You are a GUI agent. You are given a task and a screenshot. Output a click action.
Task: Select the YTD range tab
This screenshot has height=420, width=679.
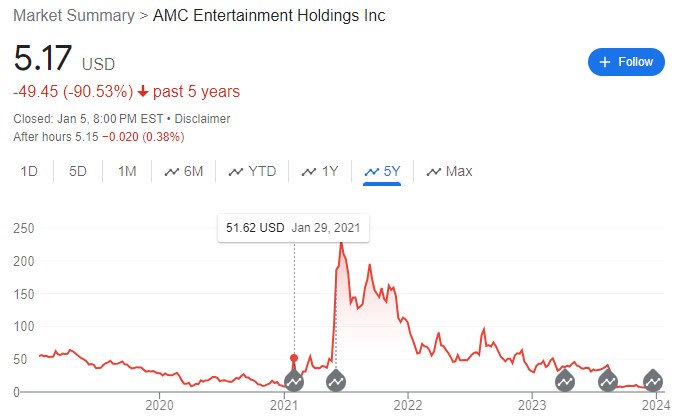point(252,171)
